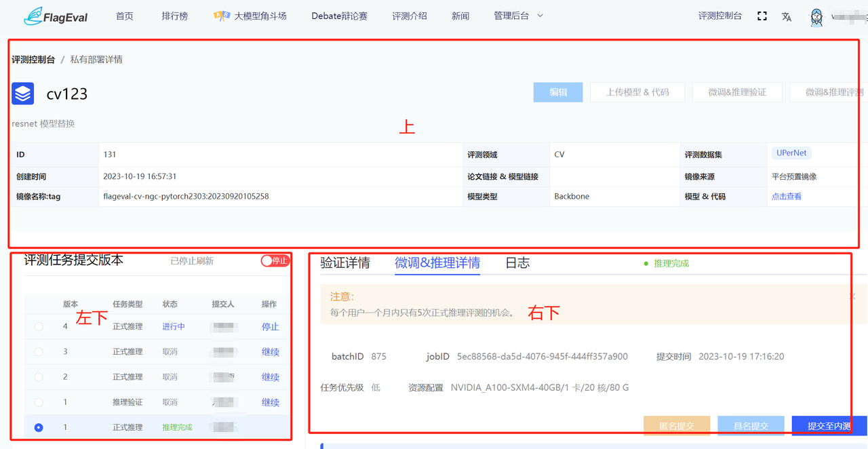Open the language translation icon
The image size is (868, 449).
click(x=787, y=17)
